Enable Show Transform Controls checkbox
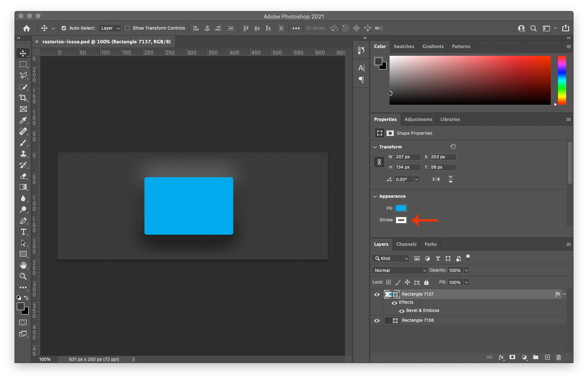Viewport: 588px width, 381px height. 127,28
